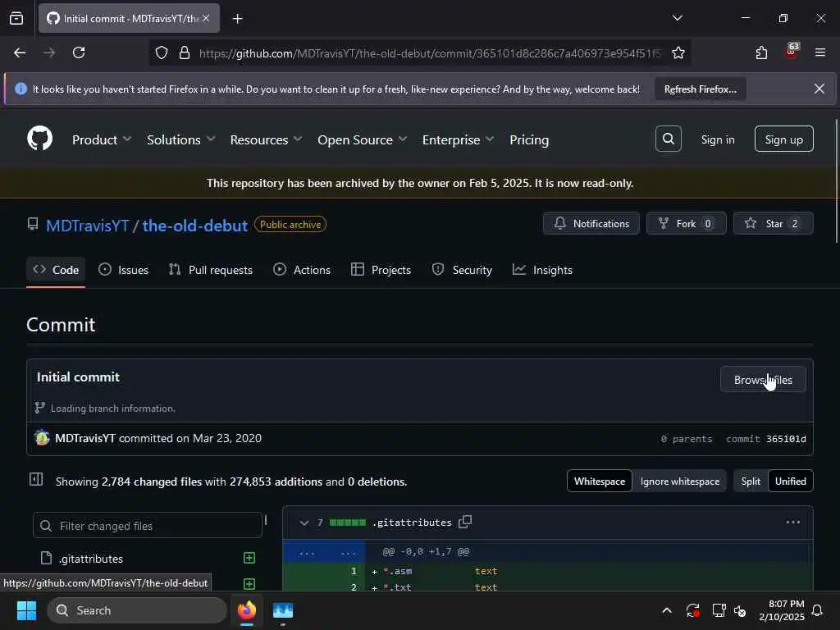Open the the-old-debut repository link
840x630 pixels.
pos(195,225)
